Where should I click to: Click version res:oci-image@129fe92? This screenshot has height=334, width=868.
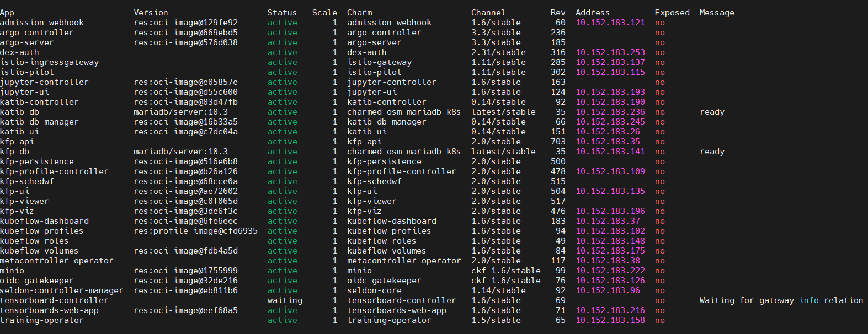(185, 23)
